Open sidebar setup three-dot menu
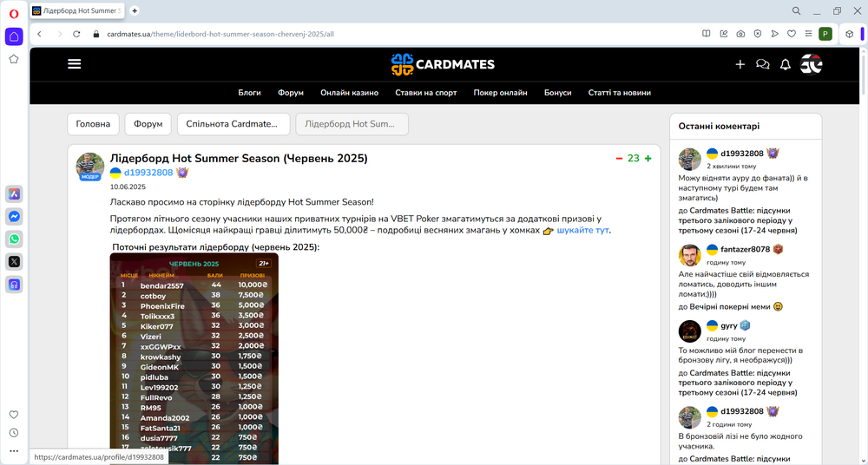This screenshot has width=868, height=465. [14, 451]
